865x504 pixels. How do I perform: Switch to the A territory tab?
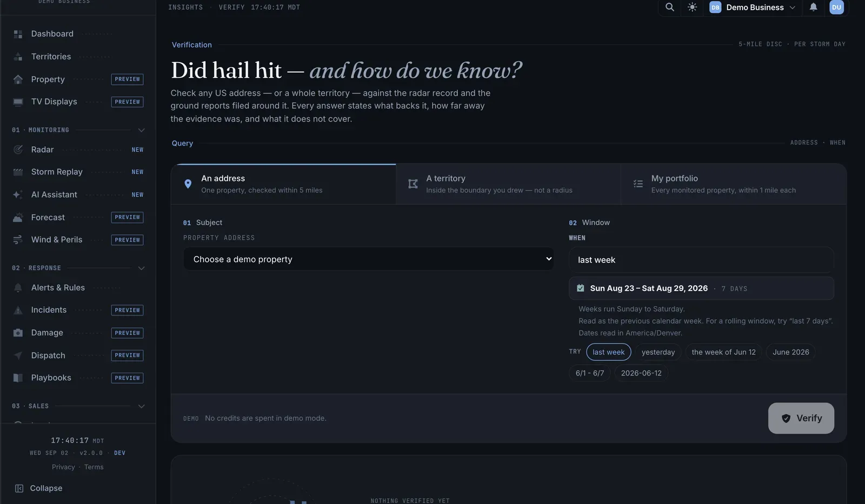coord(508,184)
